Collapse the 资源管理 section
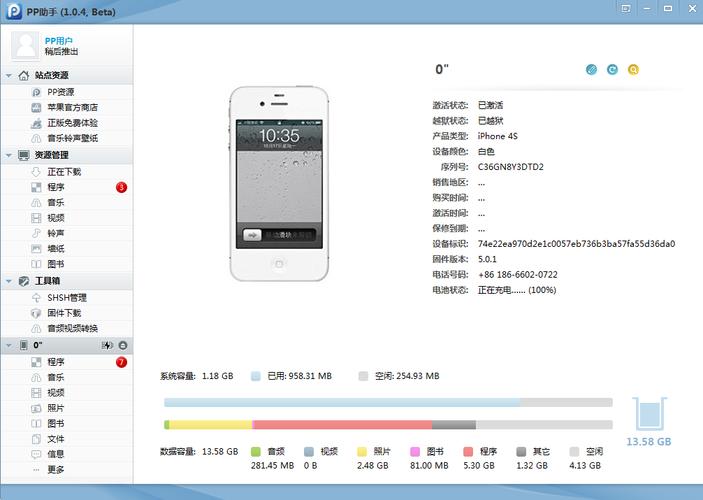The width and height of the screenshot is (703, 500). (x=9, y=155)
